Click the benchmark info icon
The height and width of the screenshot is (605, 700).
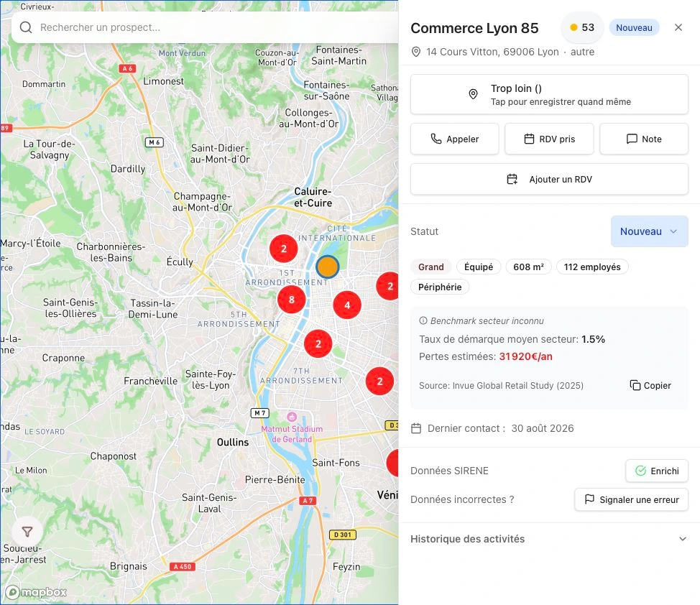pyautogui.click(x=423, y=320)
